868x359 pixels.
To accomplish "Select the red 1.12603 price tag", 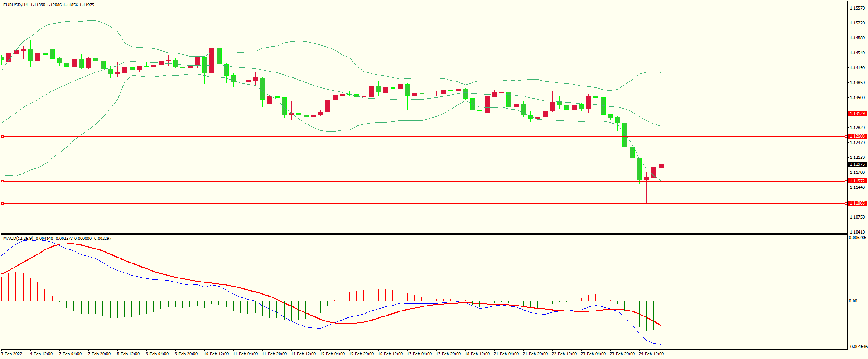I will point(857,136).
